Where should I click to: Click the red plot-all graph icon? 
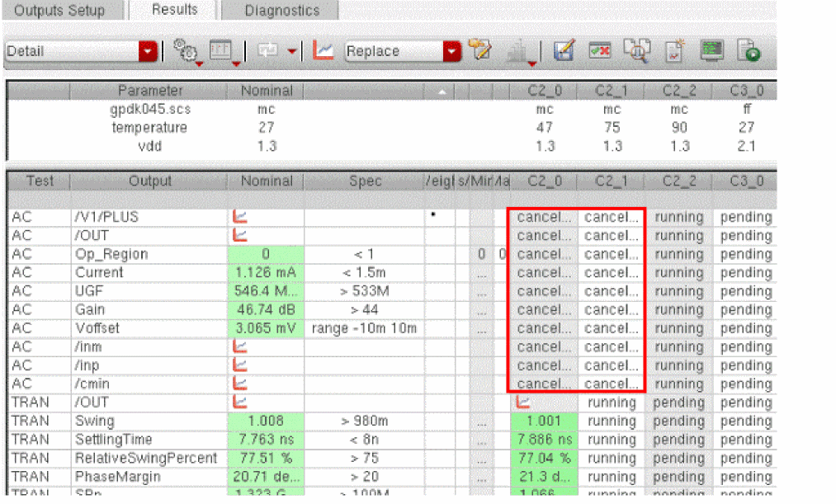[x=325, y=51]
